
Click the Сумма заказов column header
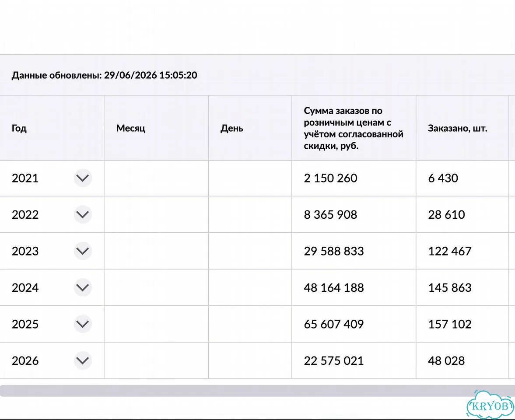click(354, 128)
